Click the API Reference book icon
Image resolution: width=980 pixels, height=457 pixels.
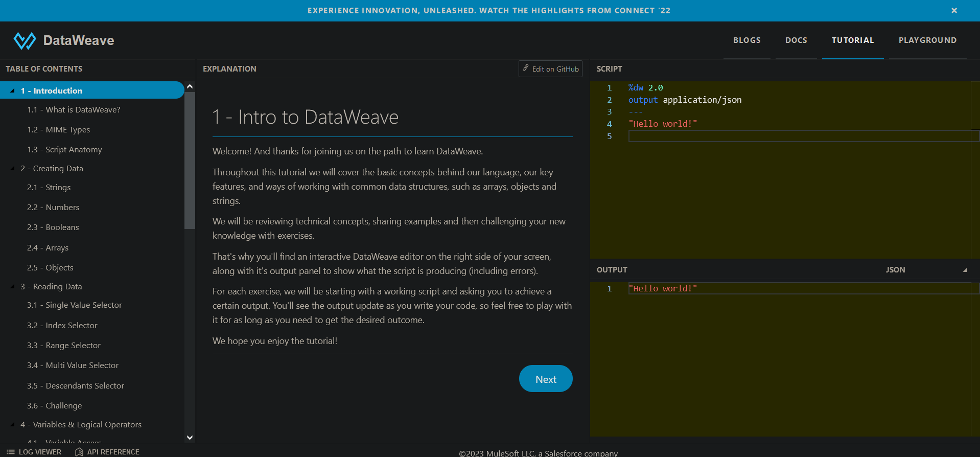[79, 452]
